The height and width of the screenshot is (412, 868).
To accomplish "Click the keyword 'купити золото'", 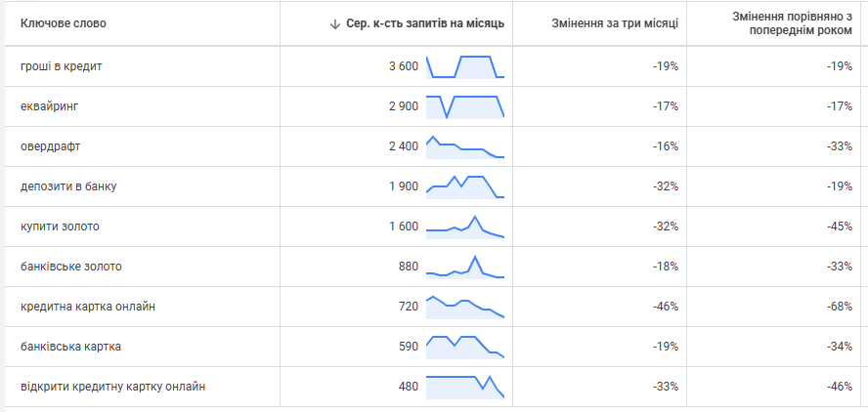I will pyautogui.click(x=60, y=227).
